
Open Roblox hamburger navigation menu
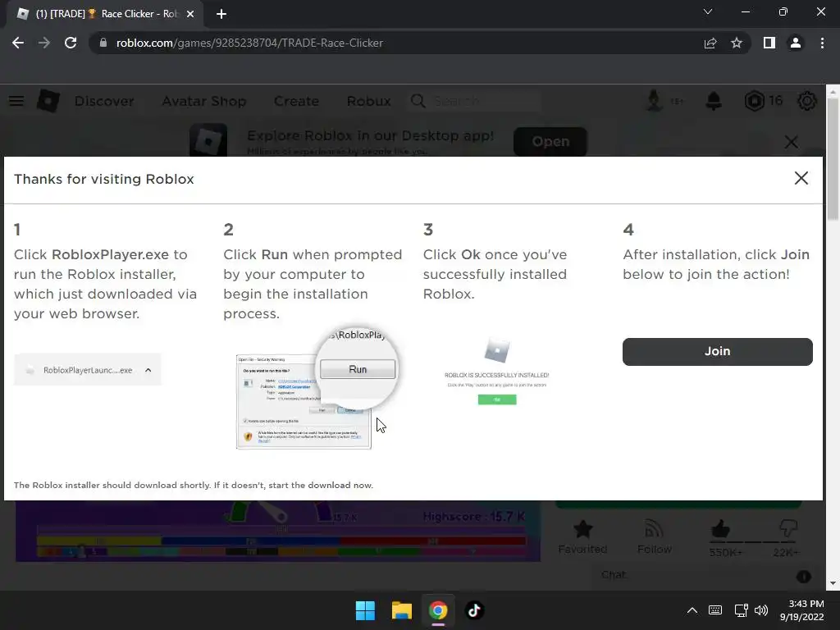16,101
